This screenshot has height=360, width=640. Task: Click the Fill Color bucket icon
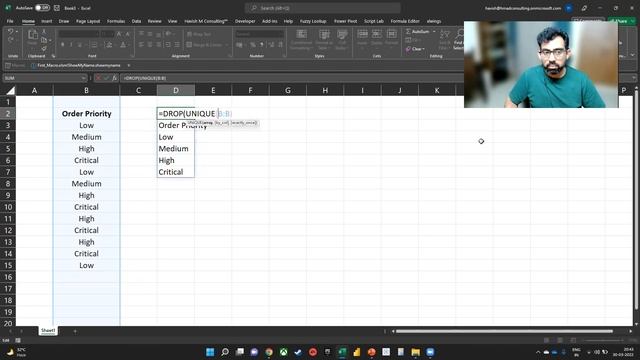click(x=109, y=44)
